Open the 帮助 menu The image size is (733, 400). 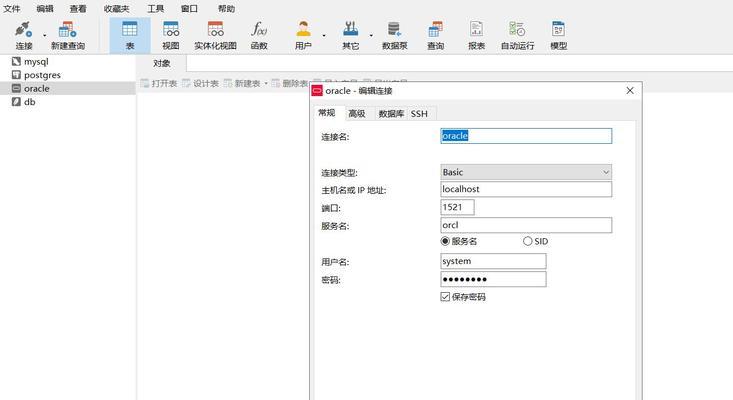[x=226, y=8]
